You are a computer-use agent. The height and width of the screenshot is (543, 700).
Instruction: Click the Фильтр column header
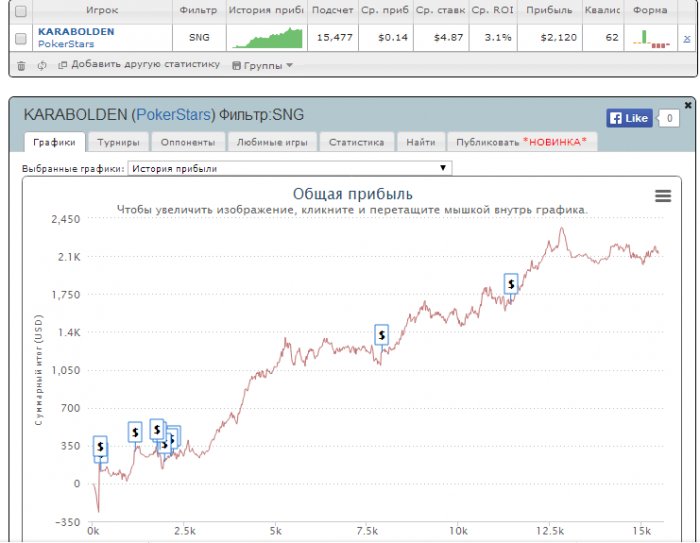tap(199, 10)
